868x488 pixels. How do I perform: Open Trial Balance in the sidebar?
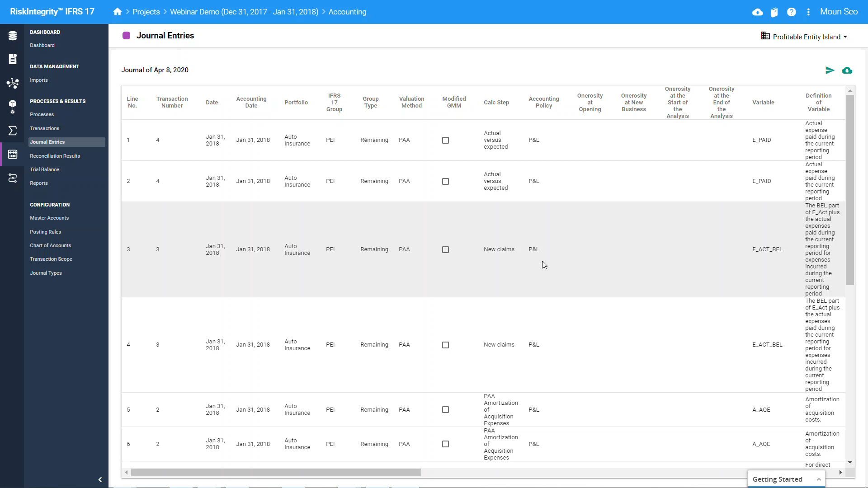[x=44, y=169]
